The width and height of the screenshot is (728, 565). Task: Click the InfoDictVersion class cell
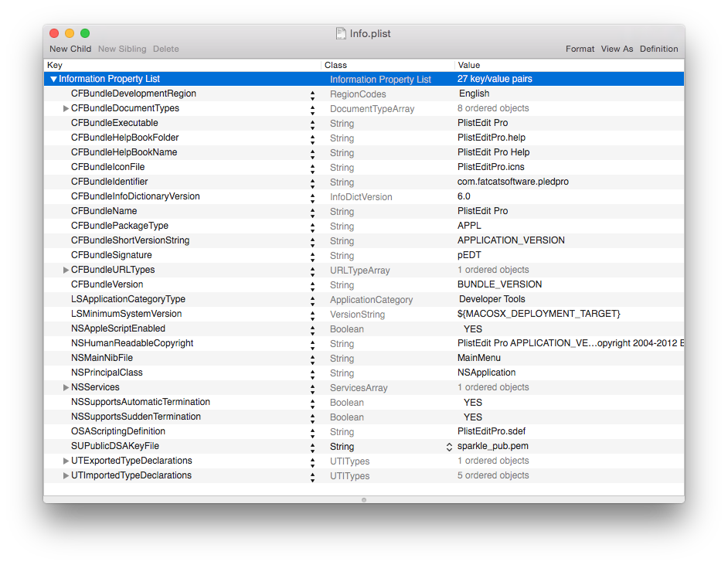point(361,197)
